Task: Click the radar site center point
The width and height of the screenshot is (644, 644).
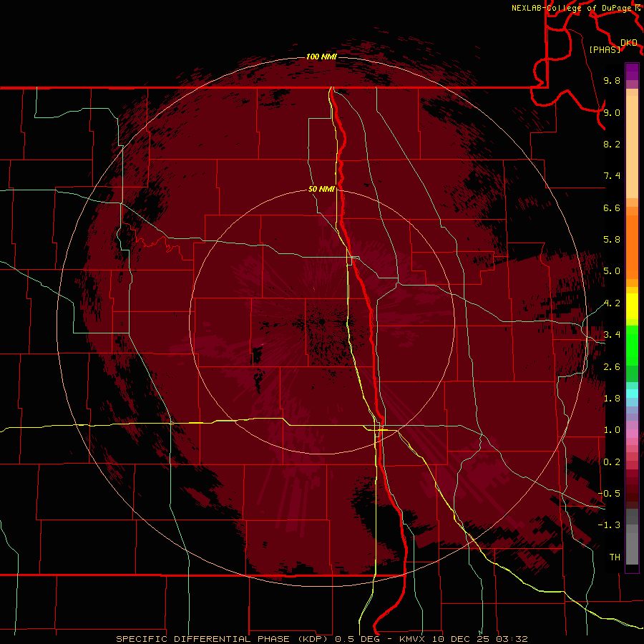Action: coord(322,322)
